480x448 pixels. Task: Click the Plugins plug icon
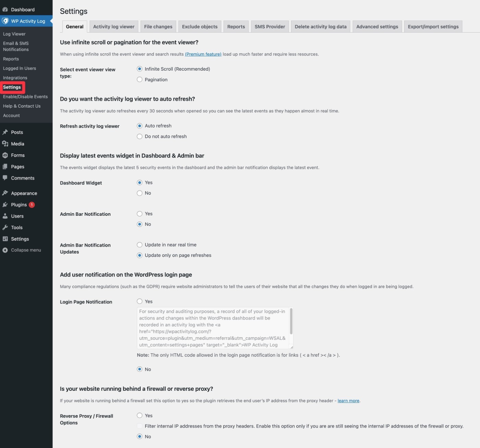(5, 204)
